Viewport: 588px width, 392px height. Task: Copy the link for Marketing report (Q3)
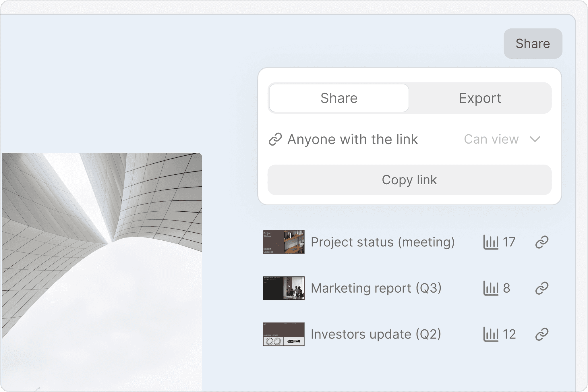[x=542, y=288]
